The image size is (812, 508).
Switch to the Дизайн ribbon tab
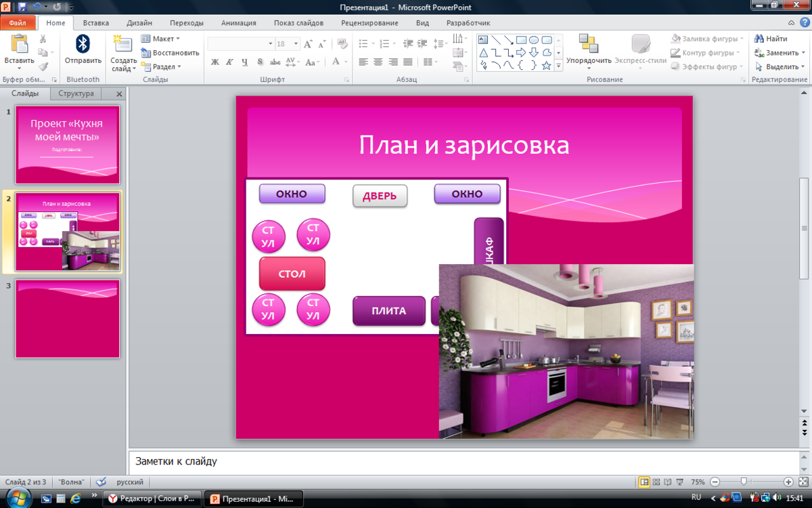pos(139,22)
